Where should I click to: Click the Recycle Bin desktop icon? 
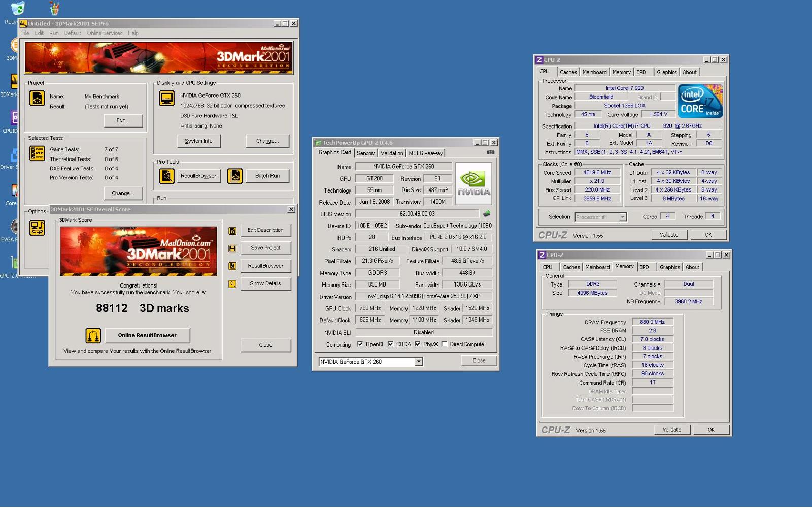(x=17, y=9)
